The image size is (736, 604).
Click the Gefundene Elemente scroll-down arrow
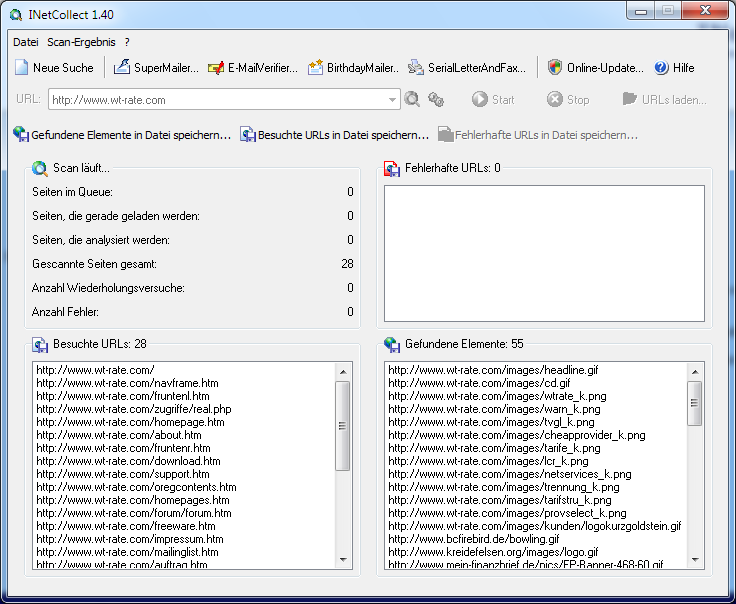point(695,559)
